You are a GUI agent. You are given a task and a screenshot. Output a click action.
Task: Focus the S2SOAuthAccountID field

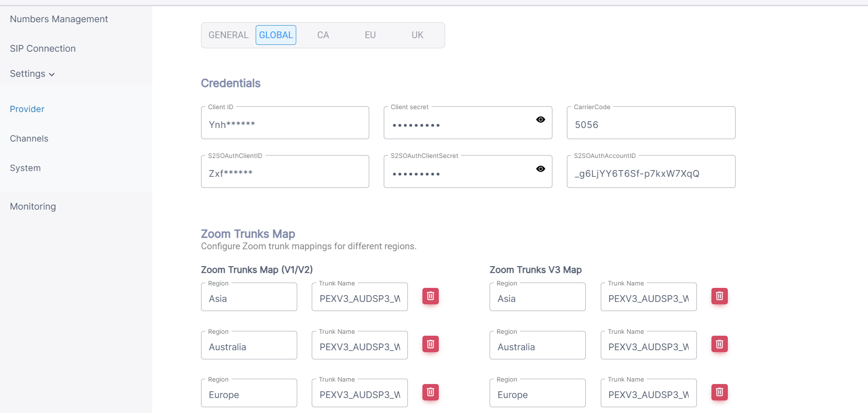pyautogui.click(x=651, y=173)
